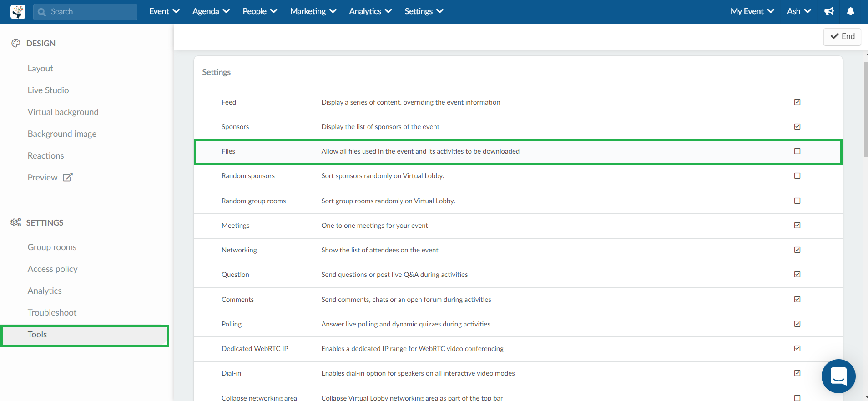
Task: Check the Random sponsors checkbox
Action: point(797,175)
